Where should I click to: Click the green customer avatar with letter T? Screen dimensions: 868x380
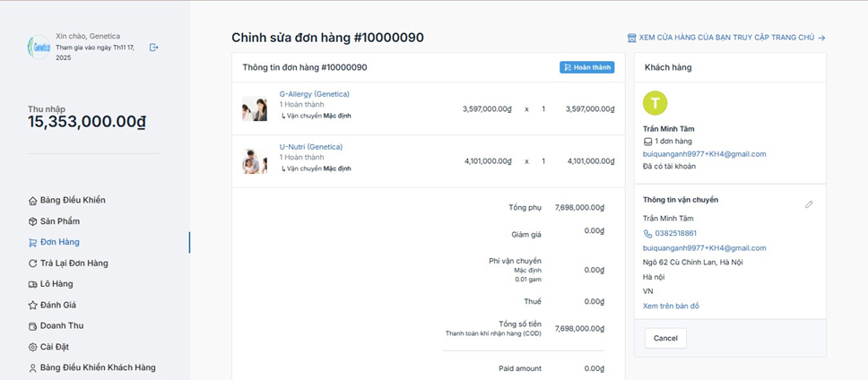[x=655, y=103]
